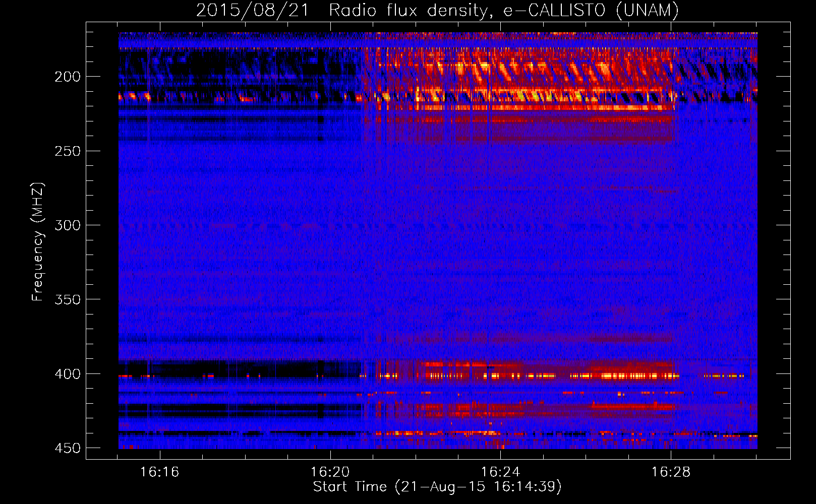Click the 300 frequency tick label
Image resolution: width=816 pixels, height=504 pixels.
pyautogui.click(x=67, y=225)
